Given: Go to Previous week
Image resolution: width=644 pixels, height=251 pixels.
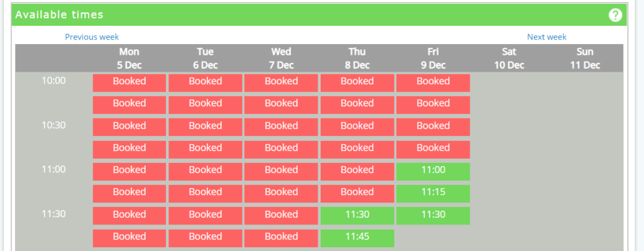Looking at the screenshot, I should pos(92,37).
